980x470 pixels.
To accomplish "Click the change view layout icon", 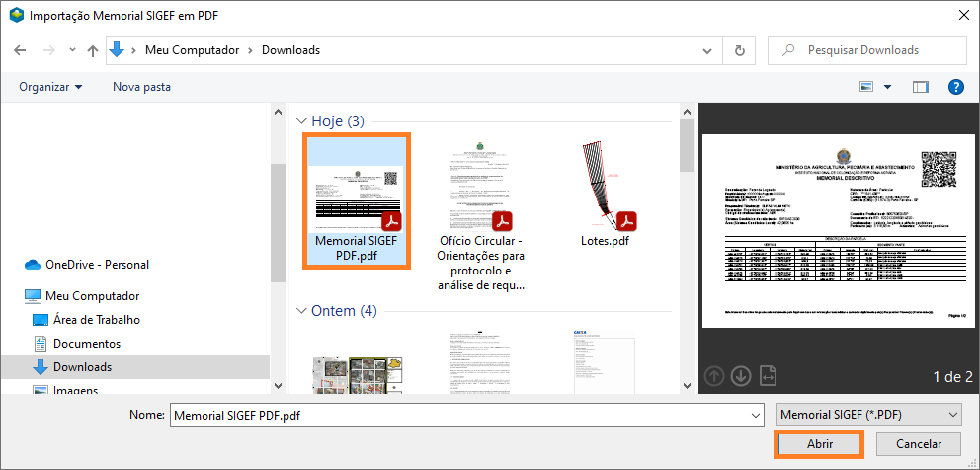I will [x=867, y=87].
